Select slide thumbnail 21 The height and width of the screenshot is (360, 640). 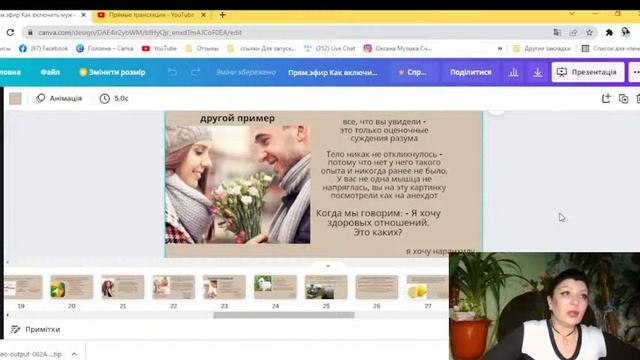tap(123, 287)
